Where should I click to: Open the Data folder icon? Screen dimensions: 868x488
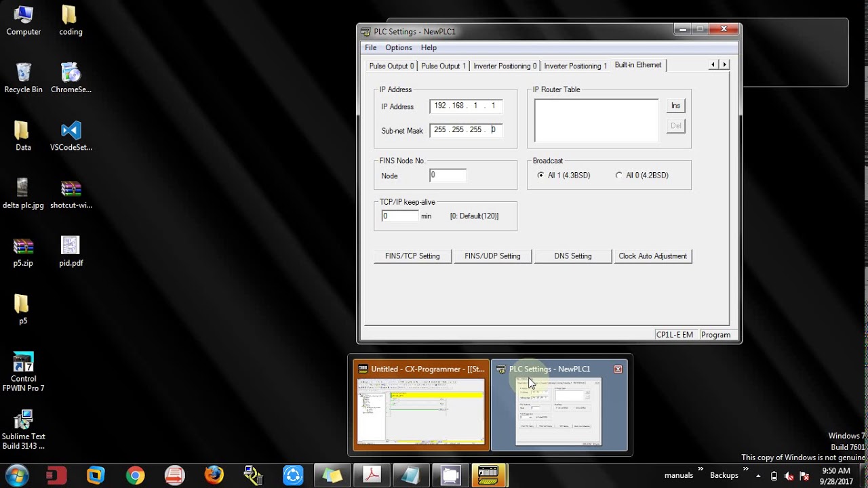pos(23,136)
